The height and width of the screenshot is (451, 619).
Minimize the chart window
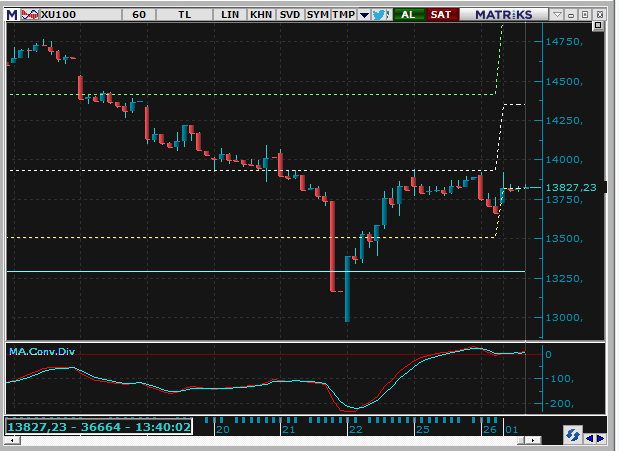coord(571,15)
